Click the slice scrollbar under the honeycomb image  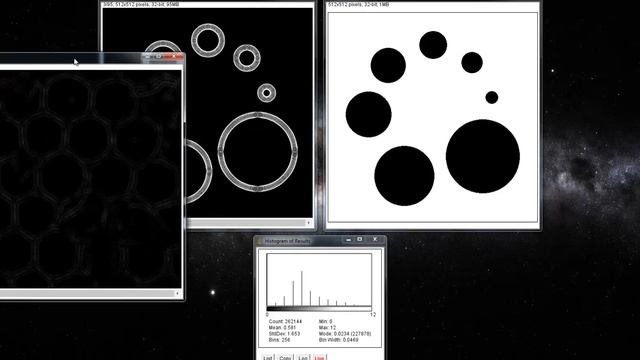(87, 293)
